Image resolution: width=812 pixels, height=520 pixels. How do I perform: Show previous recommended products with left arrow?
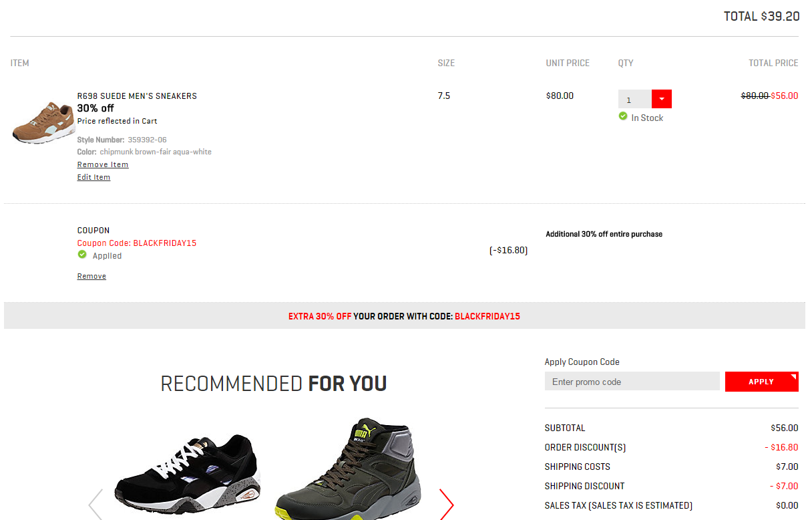(95, 504)
